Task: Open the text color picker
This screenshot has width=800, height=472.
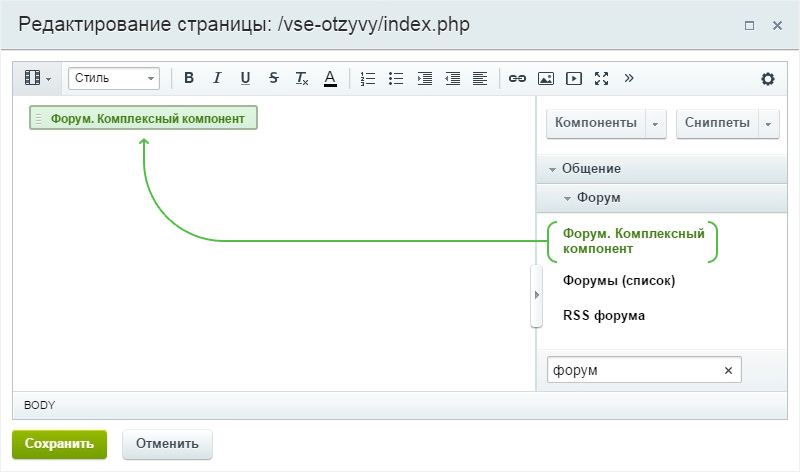Action: pos(330,78)
